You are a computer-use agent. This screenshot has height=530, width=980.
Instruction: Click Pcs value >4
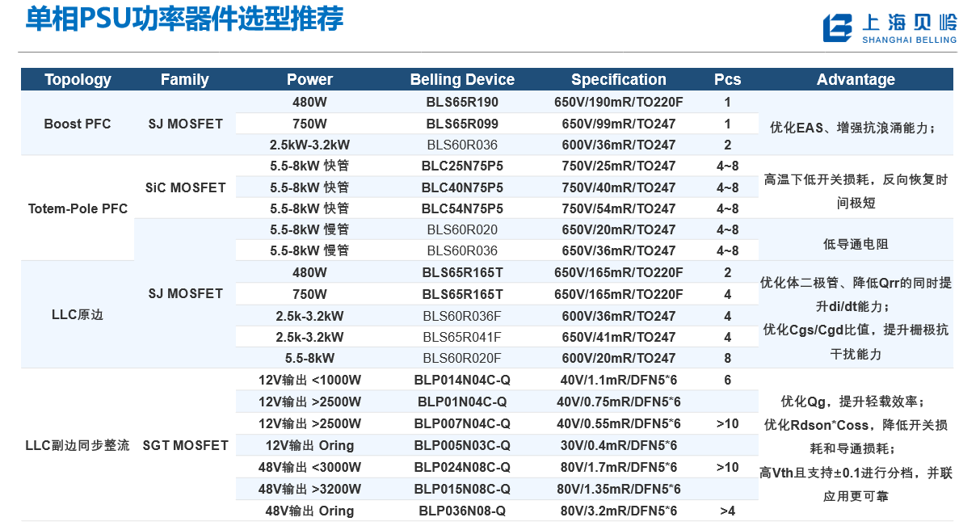tap(727, 511)
